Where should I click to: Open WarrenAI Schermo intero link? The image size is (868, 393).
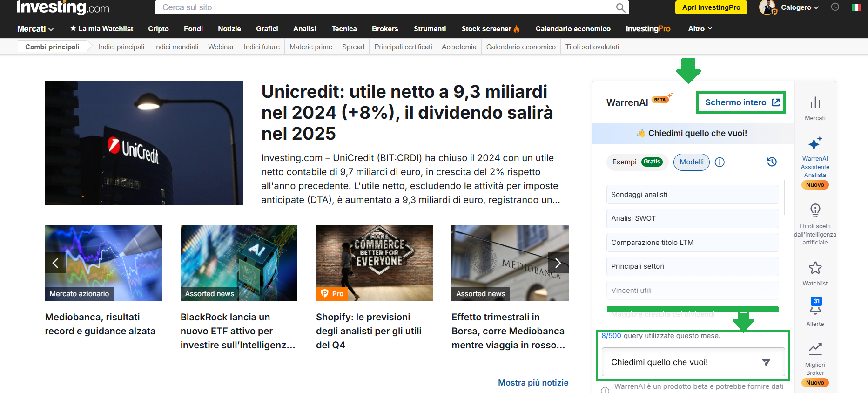(742, 102)
